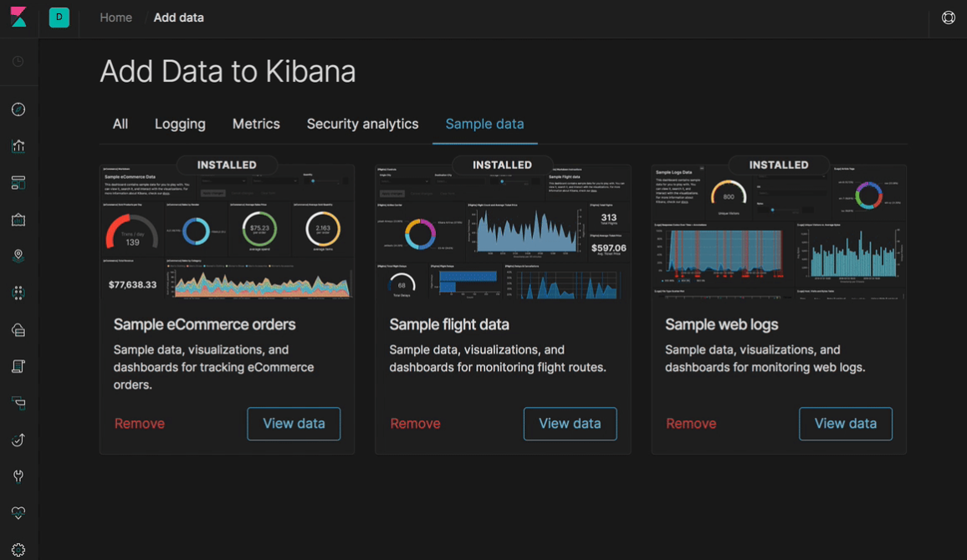The width and height of the screenshot is (967, 560).
Task: Click the Sample flight data title
Action: coord(449,324)
